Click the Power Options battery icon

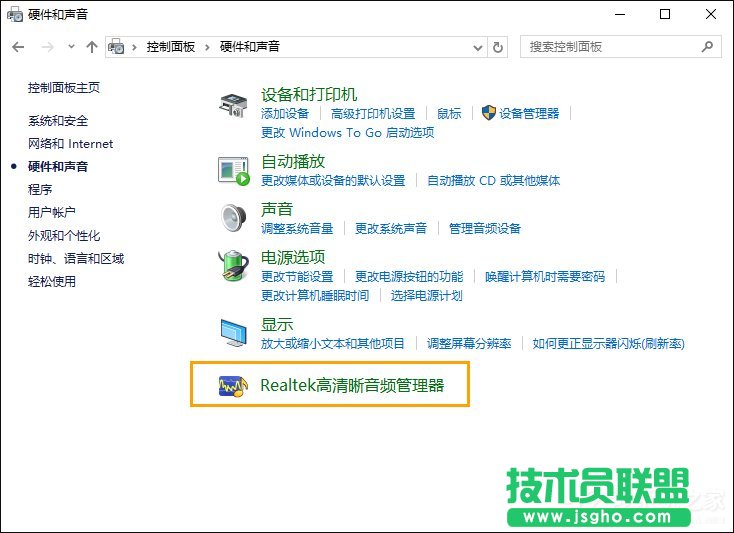[x=233, y=265]
